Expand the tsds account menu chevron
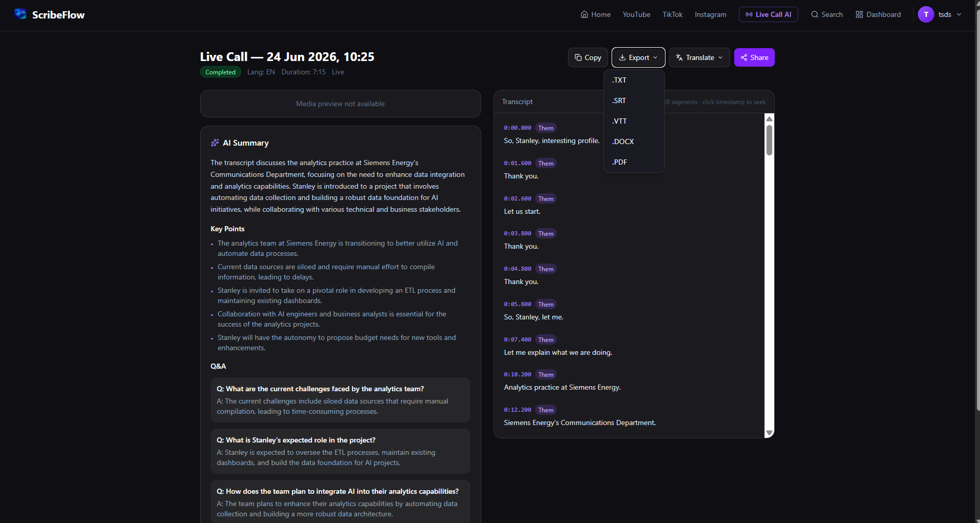 click(x=959, y=14)
